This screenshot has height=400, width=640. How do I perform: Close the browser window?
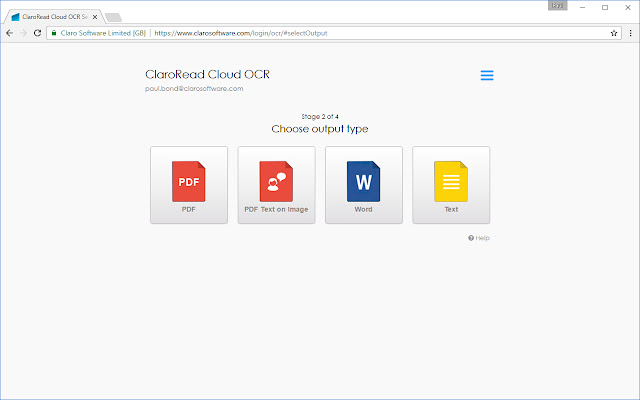click(628, 7)
